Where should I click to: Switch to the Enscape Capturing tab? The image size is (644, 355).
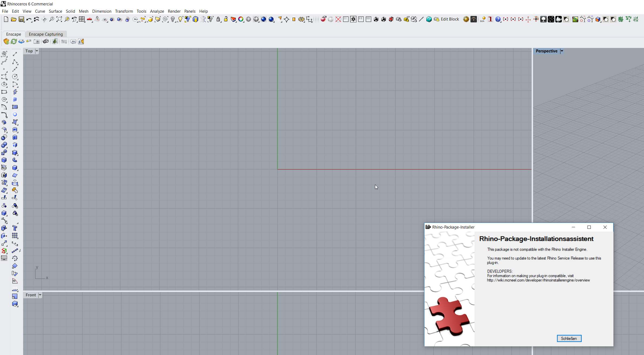[46, 34]
